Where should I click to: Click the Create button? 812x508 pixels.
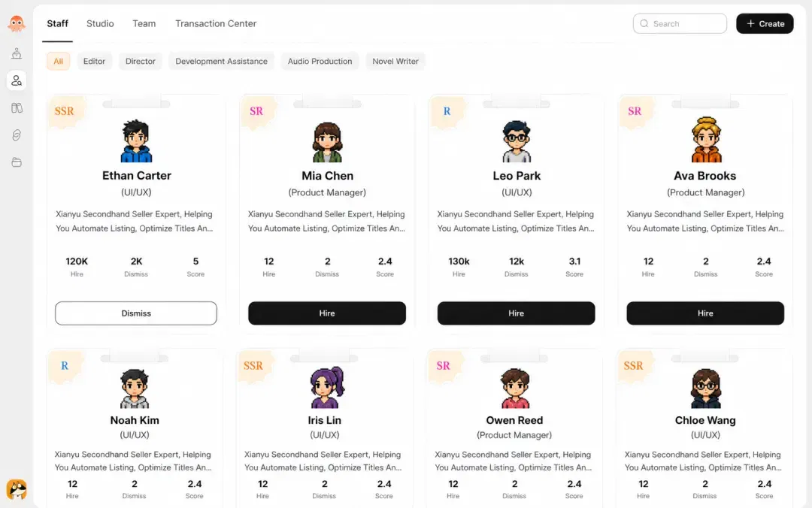tap(765, 24)
